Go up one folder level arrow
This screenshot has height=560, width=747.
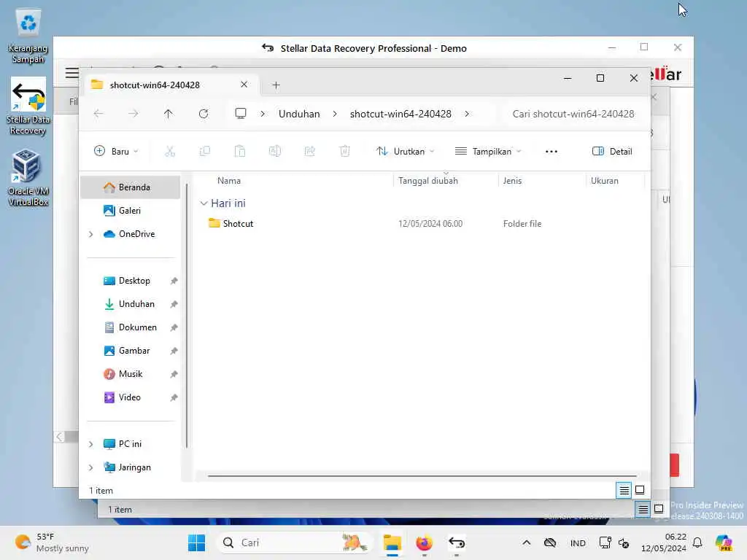[169, 114]
